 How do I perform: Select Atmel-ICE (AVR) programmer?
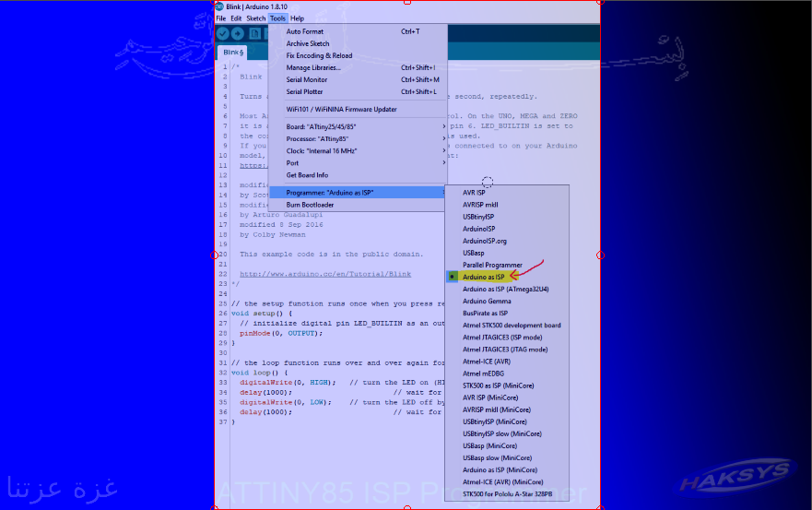(507, 362)
